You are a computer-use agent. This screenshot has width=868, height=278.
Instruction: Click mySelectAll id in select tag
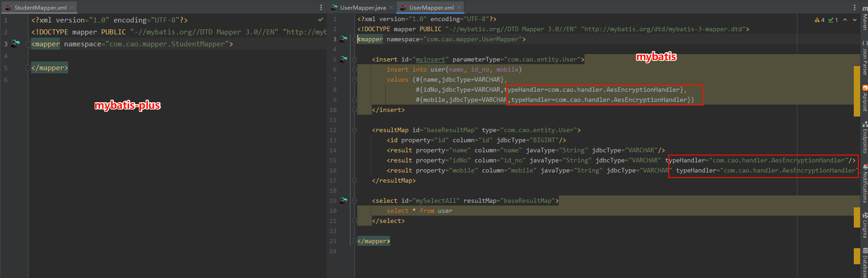[436, 200]
